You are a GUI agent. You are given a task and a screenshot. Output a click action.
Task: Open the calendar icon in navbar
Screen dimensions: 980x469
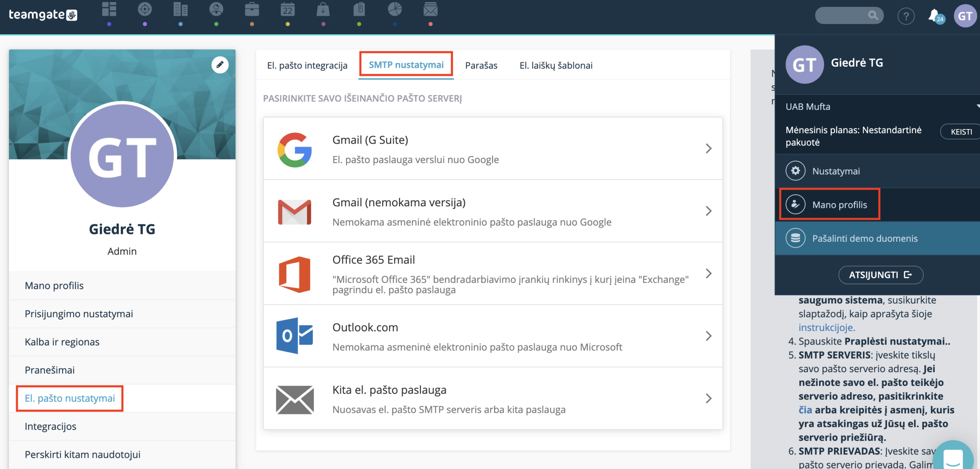(x=287, y=10)
